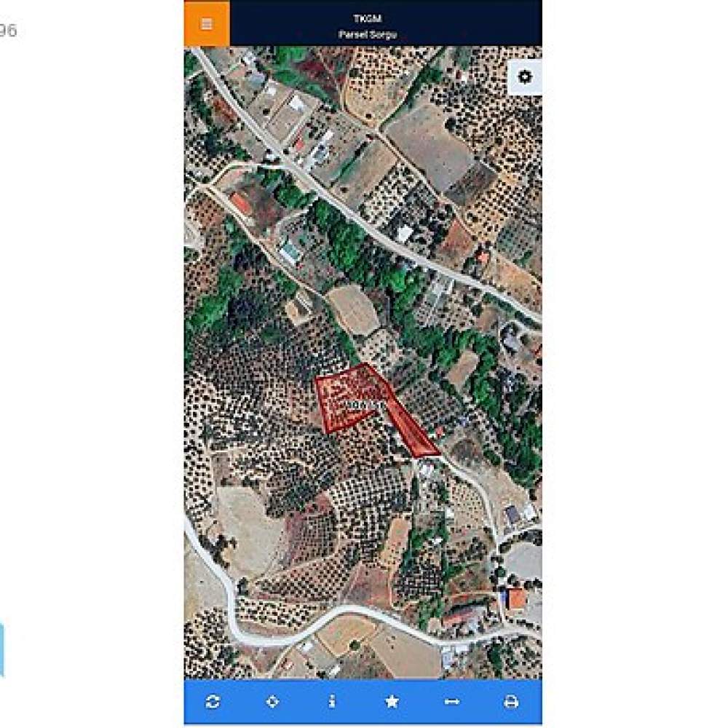The image size is (728, 728).
Task: Show parcel info with the i icon
Action: [332, 701]
